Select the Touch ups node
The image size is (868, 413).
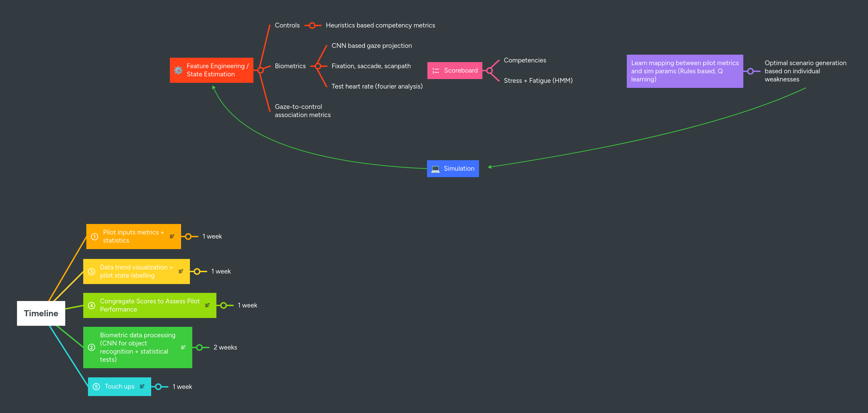click(120, 387)
